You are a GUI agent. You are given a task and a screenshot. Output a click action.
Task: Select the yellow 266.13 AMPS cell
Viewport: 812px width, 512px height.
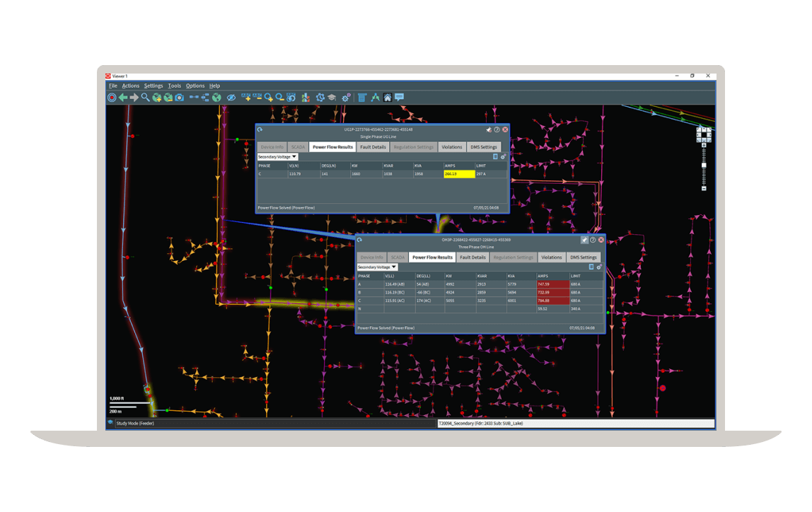click(x=459, y=174)
